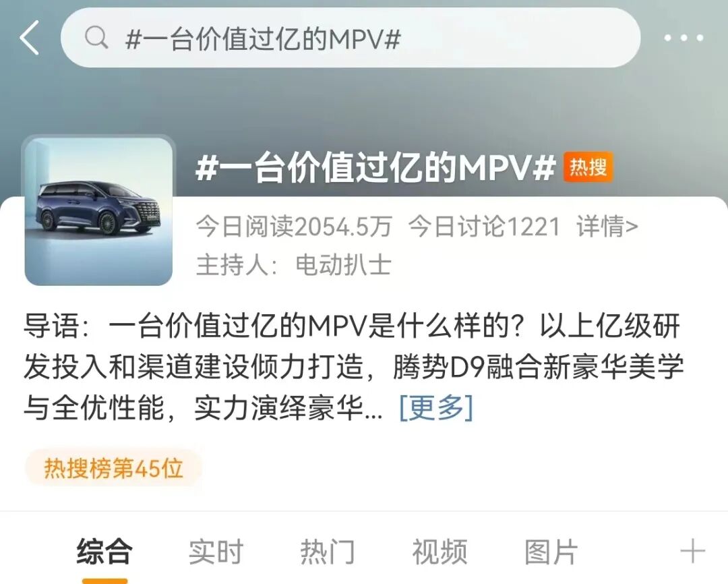Screen dimensions: 728x584
Task: Tap the orange 热搜 badge
Action: click(588, 167)
